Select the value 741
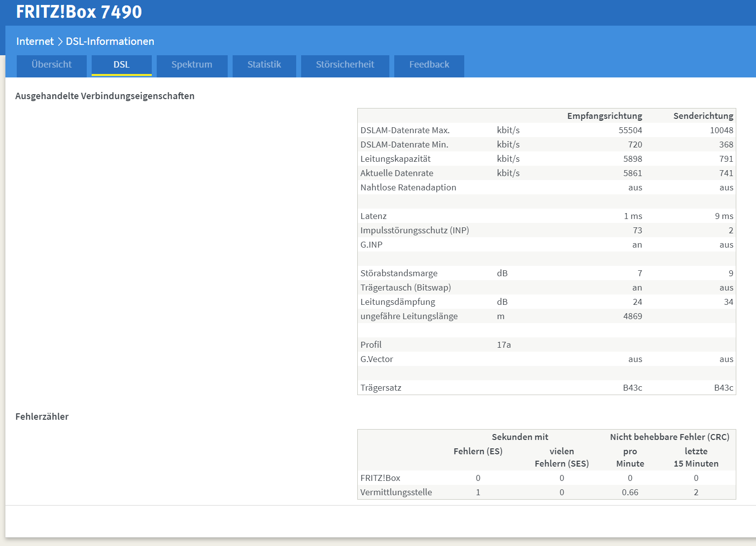Viewport: 756px width, 546px height. pyautogui.click(x=726, y=173)
